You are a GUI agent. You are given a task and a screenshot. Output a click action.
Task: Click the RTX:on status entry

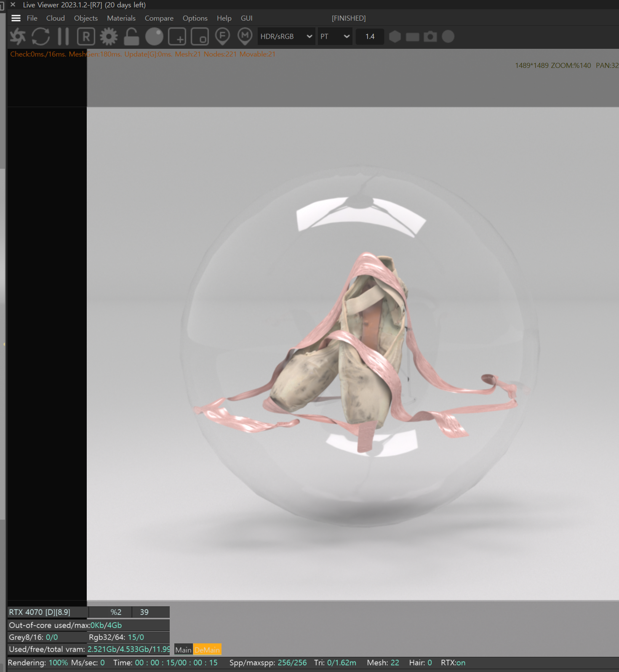click(453, 662)
